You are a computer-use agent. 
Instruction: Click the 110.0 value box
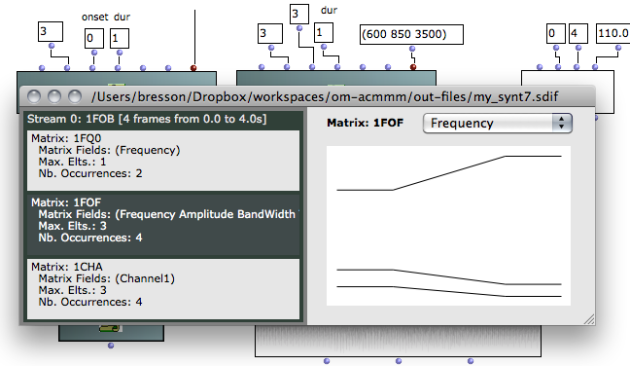pyautogui.click(x=613, y=33)
